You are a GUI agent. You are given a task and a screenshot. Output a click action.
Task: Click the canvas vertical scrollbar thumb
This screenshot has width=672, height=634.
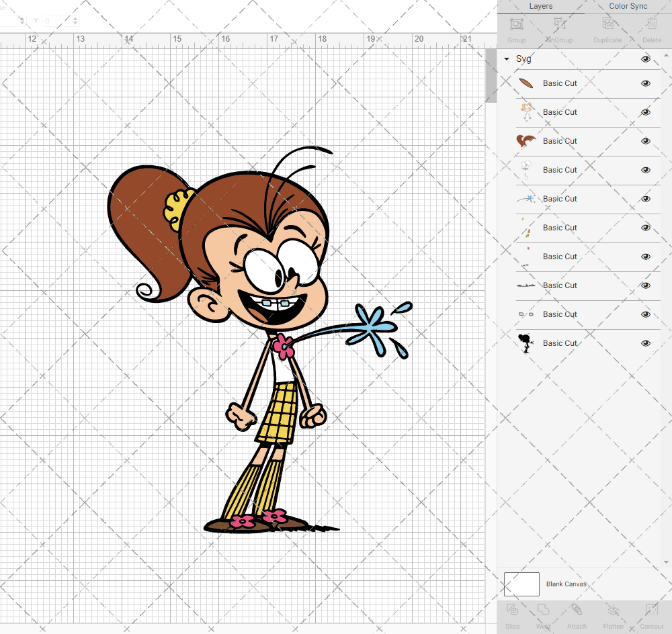coord(491,75)
